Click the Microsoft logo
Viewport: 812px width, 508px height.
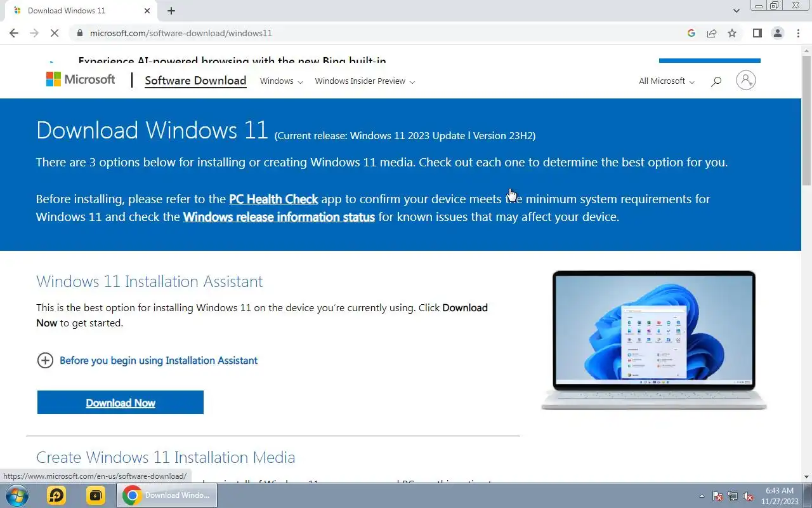point(81,79)
